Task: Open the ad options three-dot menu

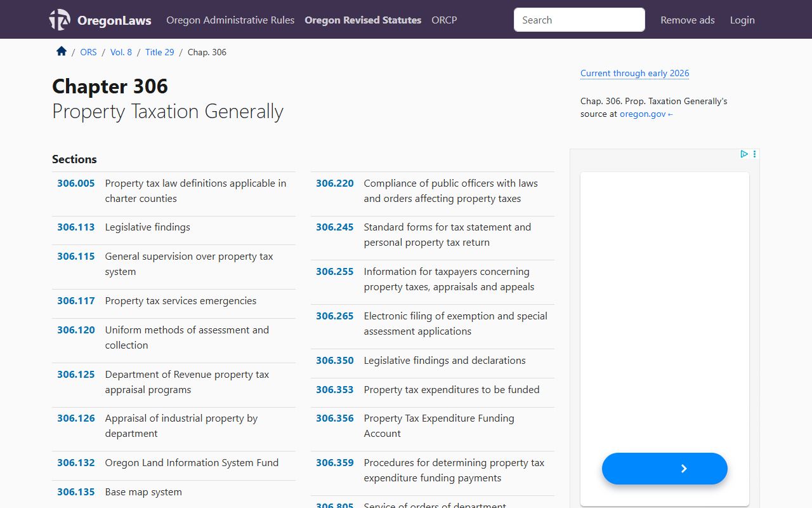Action: coord(754,154)
